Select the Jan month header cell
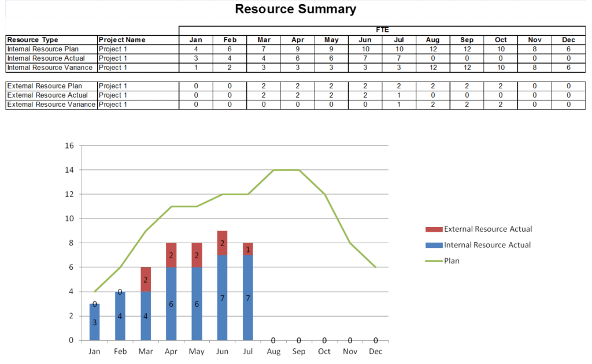The height and width of the screenshot is (364, 592). [x=195, y=40]
